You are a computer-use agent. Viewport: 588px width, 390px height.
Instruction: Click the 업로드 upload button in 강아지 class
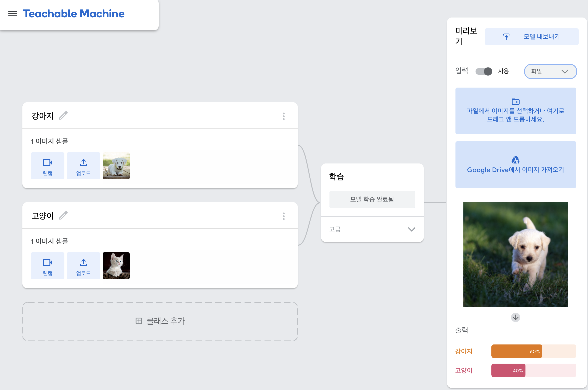click(x=84, y=166)
